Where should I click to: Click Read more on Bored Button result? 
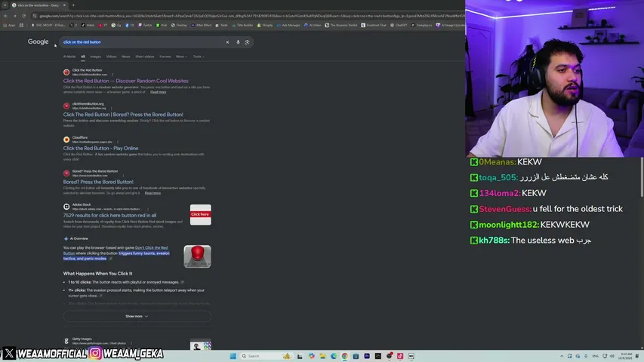pos(153,193)
